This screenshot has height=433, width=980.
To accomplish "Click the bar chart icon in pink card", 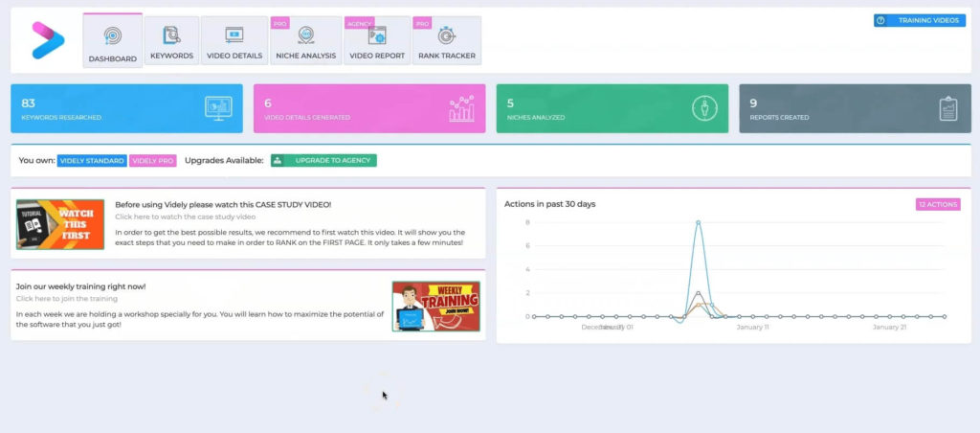I will click(x=461, y=108).
